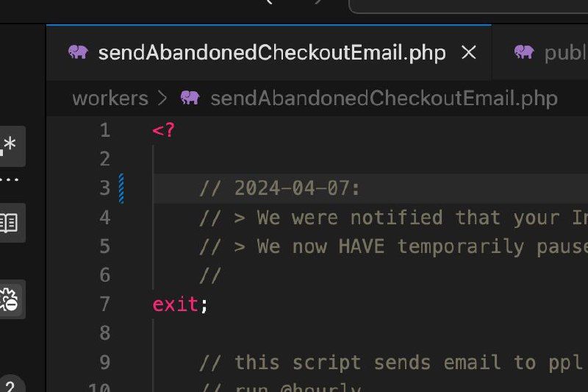This screenshot has width=588, height=392.
Task: Toggle Search Only in Open Editors book icon
Action: pyautogui.click(x=10, y=223)
